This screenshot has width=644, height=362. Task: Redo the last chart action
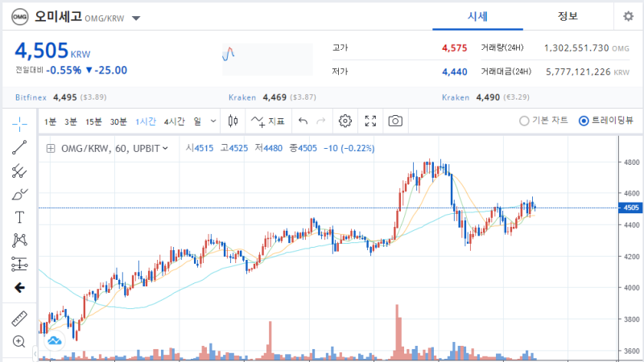point(320,121)
